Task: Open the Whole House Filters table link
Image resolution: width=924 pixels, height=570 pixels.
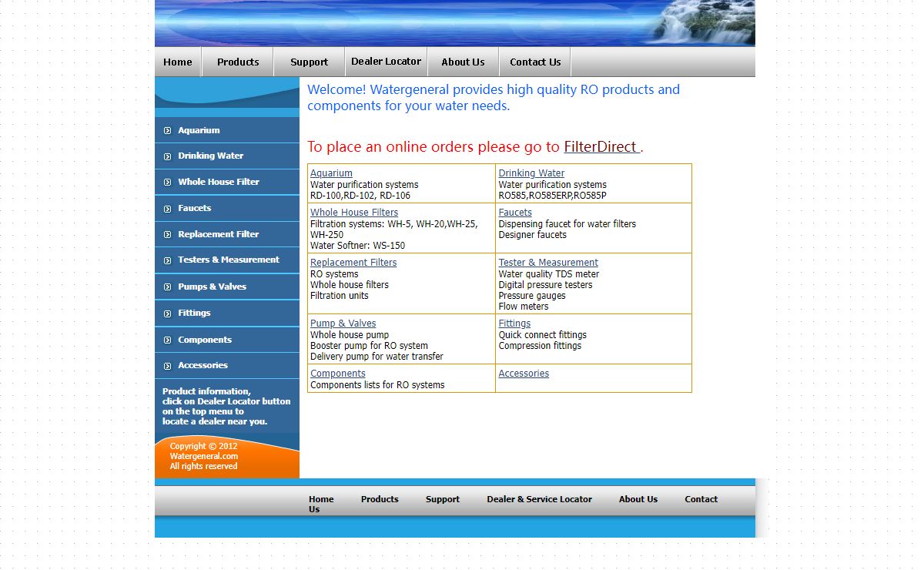Action: point(354,213)
